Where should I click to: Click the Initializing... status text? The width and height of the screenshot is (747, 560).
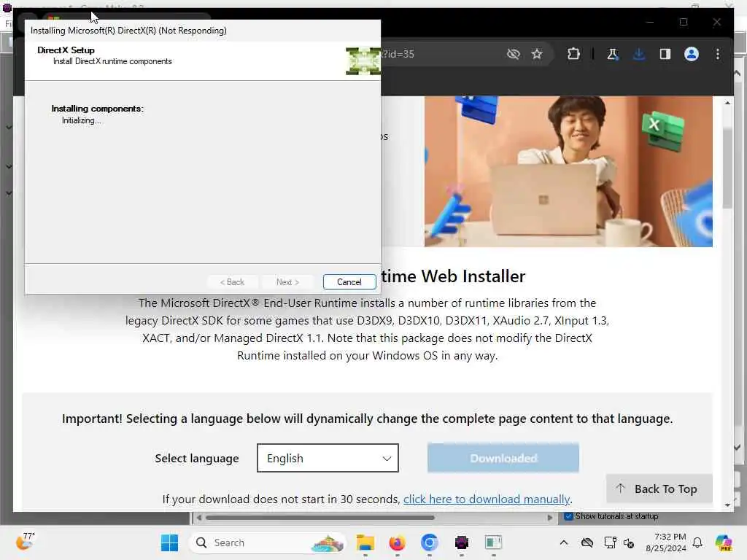[x=82, y=120]
